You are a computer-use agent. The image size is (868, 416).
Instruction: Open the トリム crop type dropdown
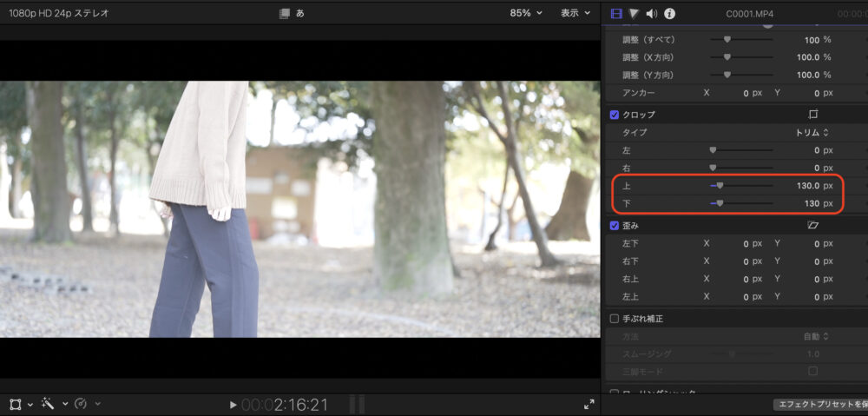click(x=812, y=132)
